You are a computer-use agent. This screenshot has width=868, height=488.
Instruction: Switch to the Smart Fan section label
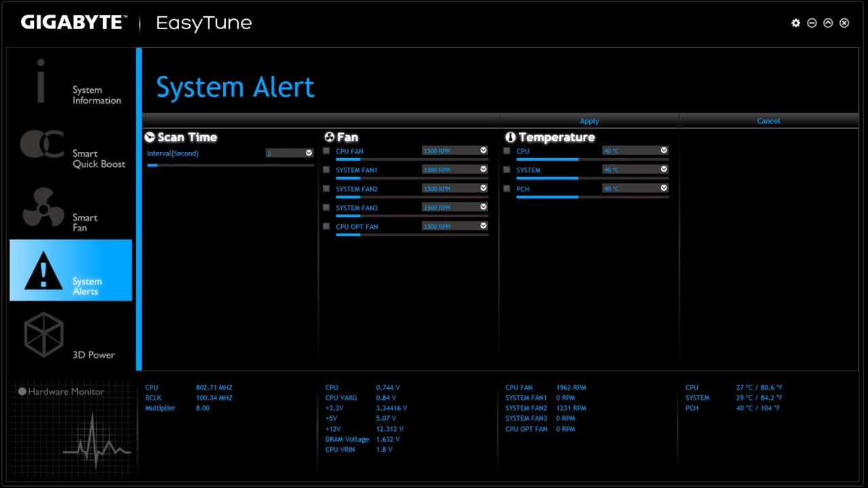85,223
